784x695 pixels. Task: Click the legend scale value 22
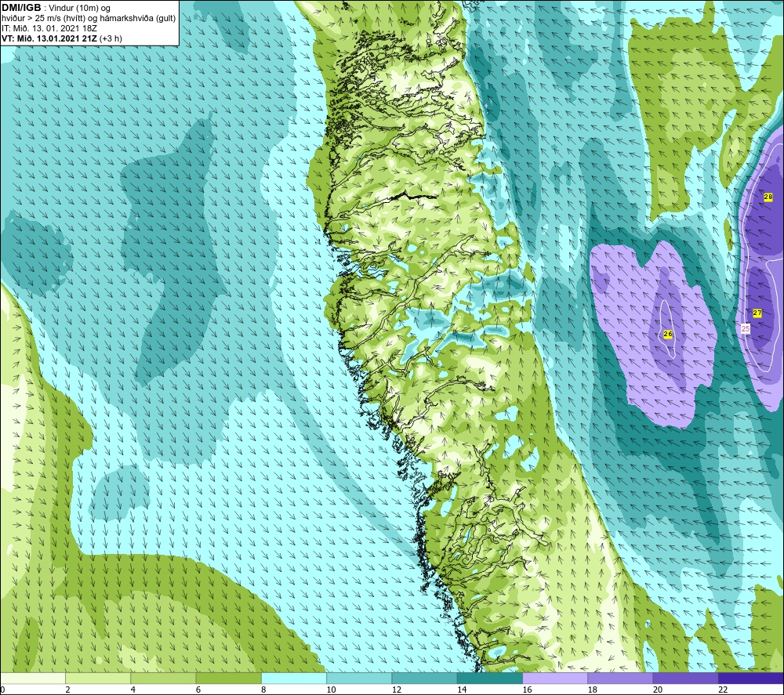(723, 690)
